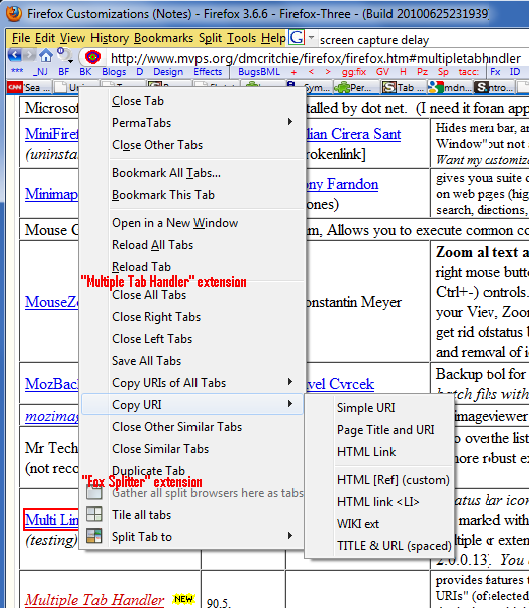529x608 pixels.
Task: Open the Help menu
Action: pyautogui.click(x=273, y=38)
